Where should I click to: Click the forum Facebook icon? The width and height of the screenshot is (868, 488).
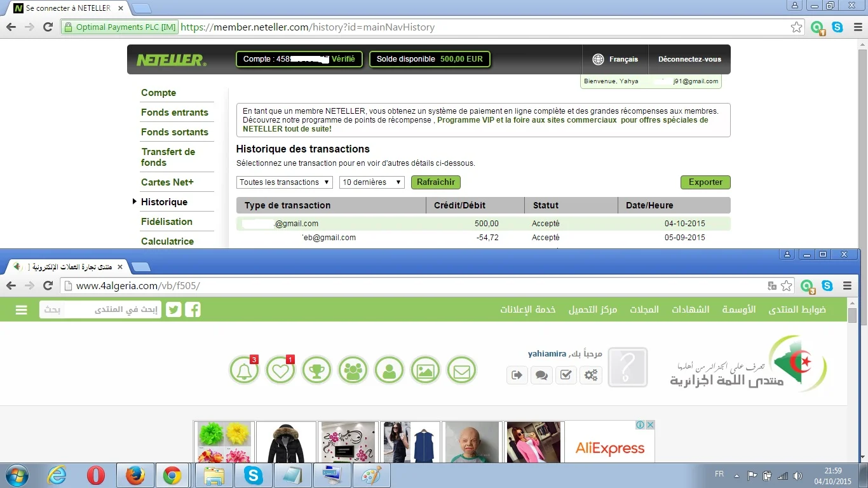(x=193, y=309)
